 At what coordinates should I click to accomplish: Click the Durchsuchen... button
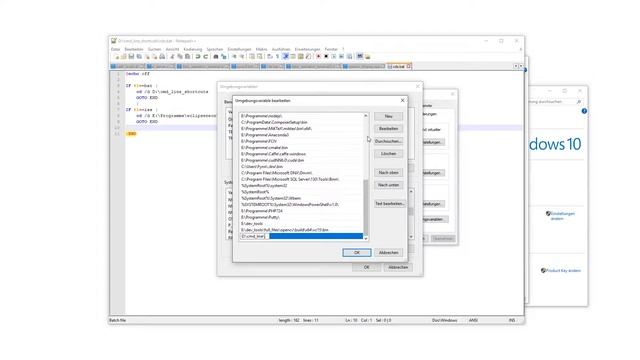click(x=389, y=141)
